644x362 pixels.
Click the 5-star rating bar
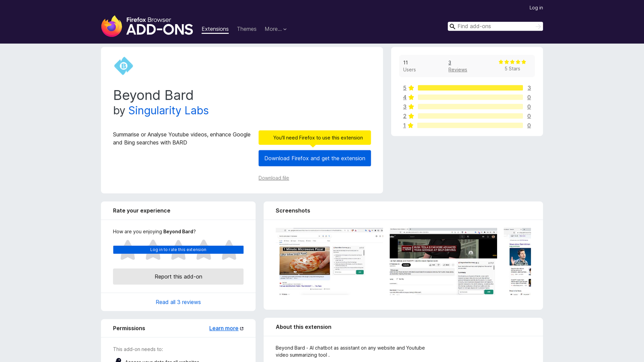coord(470,88)
